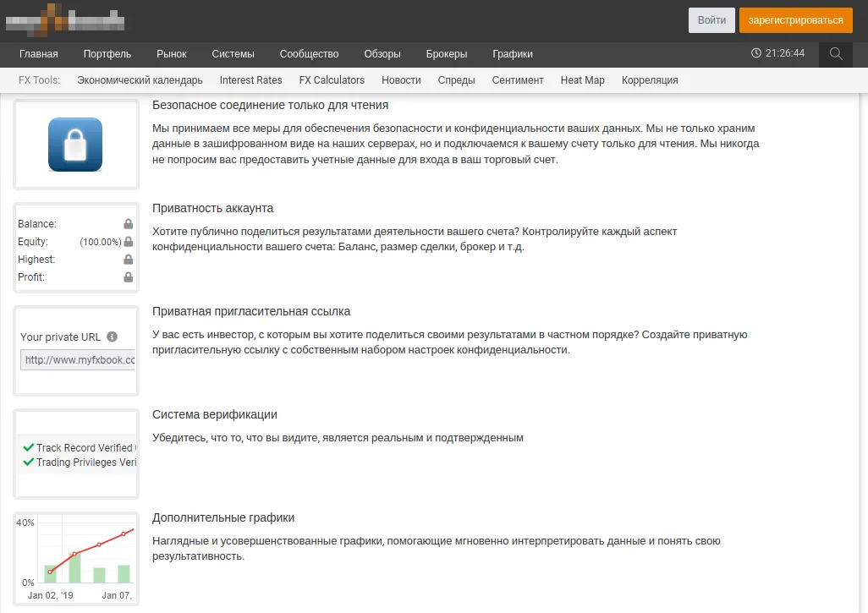Image resolution: width=868 pixels, height=613 pixels.
Task: Click the info icon beside Your private URL
Action: point(112,337)
